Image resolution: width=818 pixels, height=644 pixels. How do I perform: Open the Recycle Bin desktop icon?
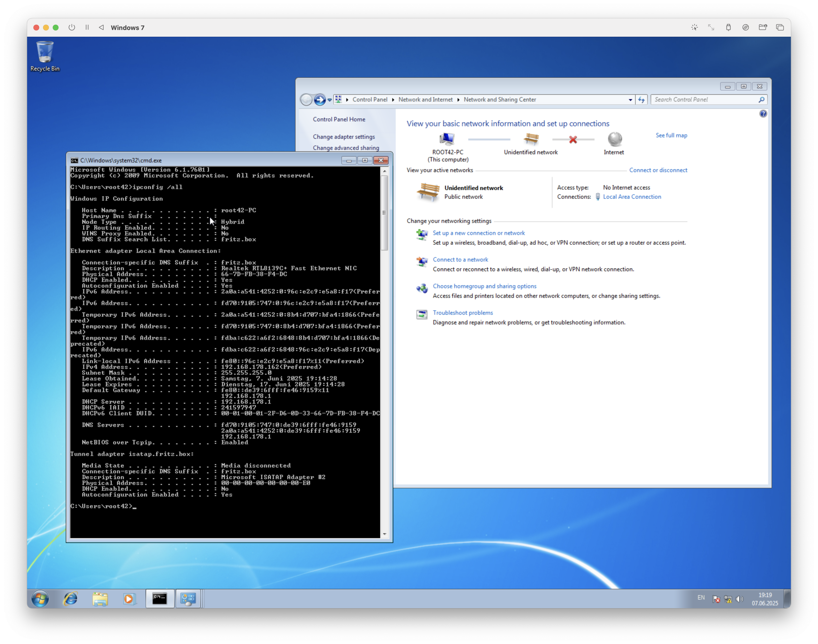(45, 56)
